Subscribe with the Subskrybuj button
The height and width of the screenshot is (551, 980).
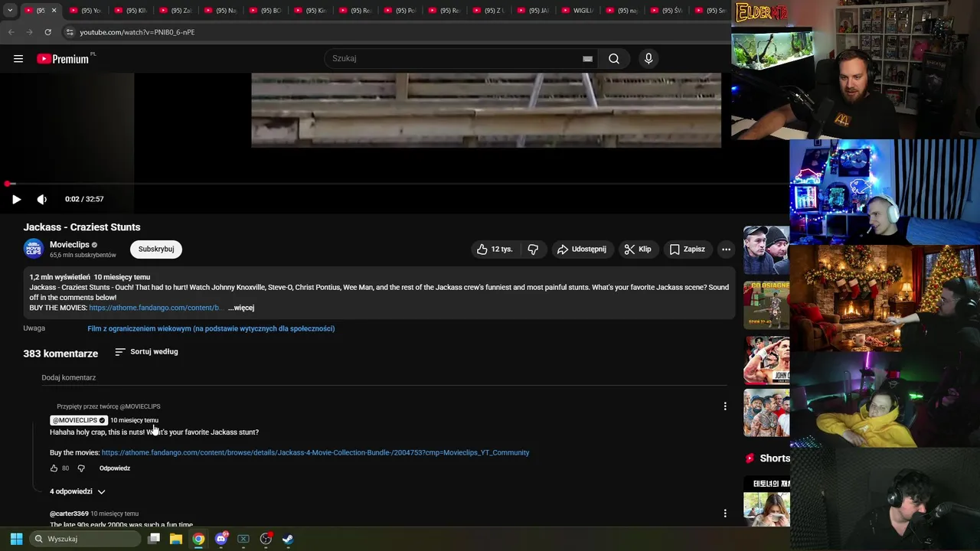pos(156,249)
